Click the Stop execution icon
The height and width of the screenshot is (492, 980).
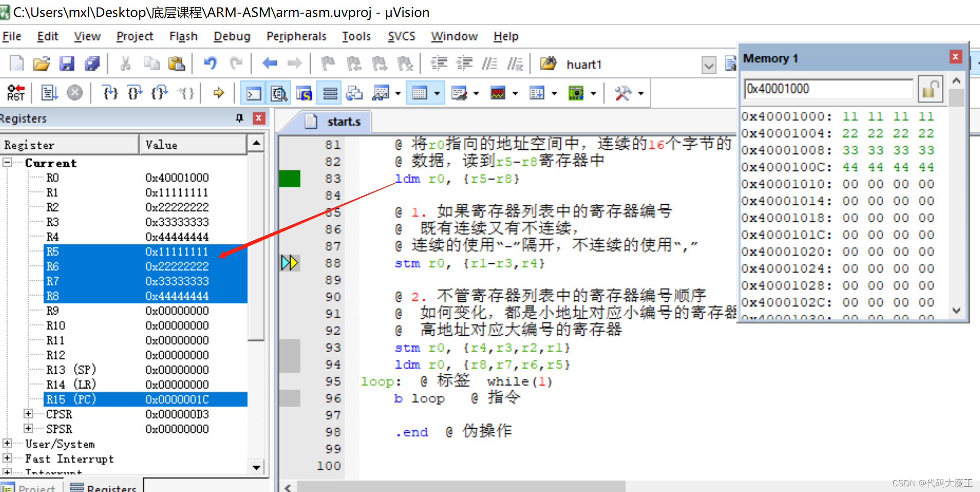tap(75, 93)
